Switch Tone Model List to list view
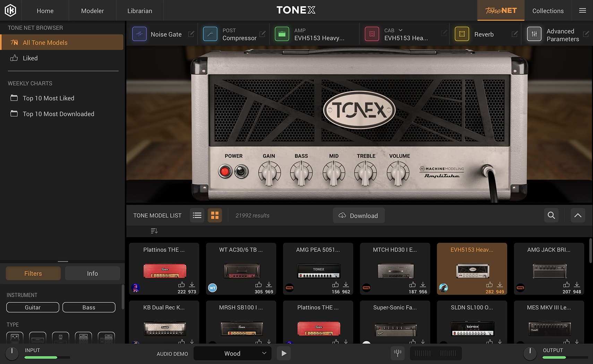Image resolution: width=593 pixels, height=364 pixels. point(197,215)
